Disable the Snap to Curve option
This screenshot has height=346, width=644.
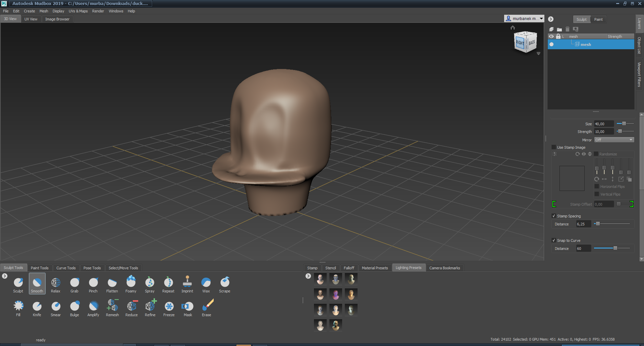pos(554,240)
